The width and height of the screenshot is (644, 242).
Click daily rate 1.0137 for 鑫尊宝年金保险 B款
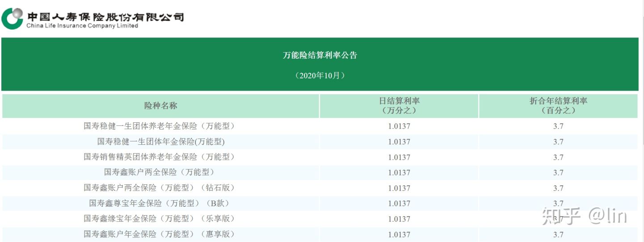pyautogui.click(x=399, y=204)
